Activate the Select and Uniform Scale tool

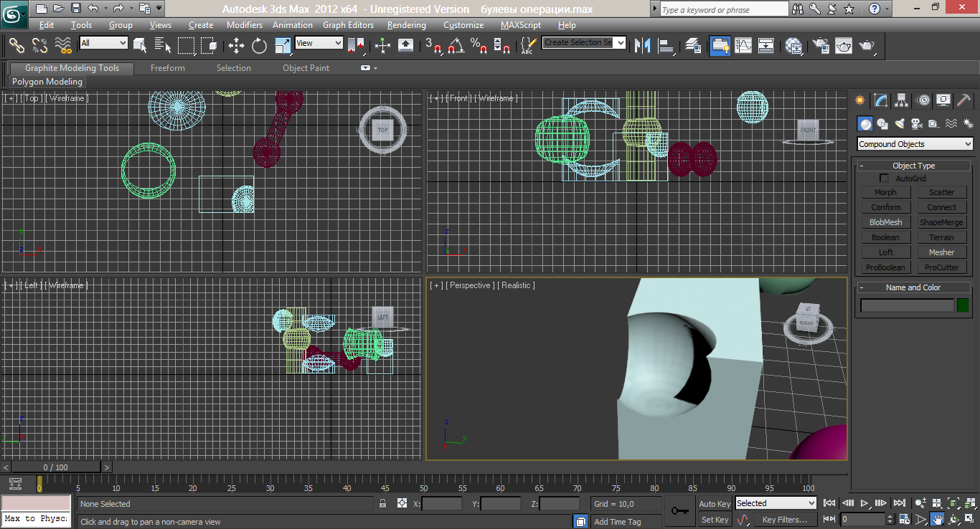point(283,45)
